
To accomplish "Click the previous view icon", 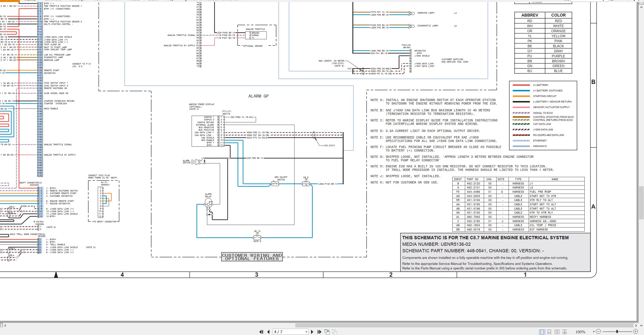I will [x=327, y=332].
